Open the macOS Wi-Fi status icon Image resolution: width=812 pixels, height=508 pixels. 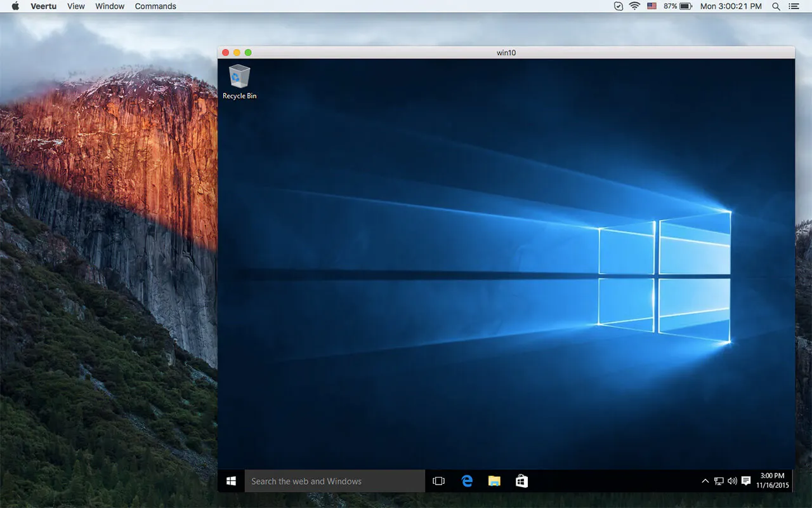pyautogui.click(x=634, y=6)
